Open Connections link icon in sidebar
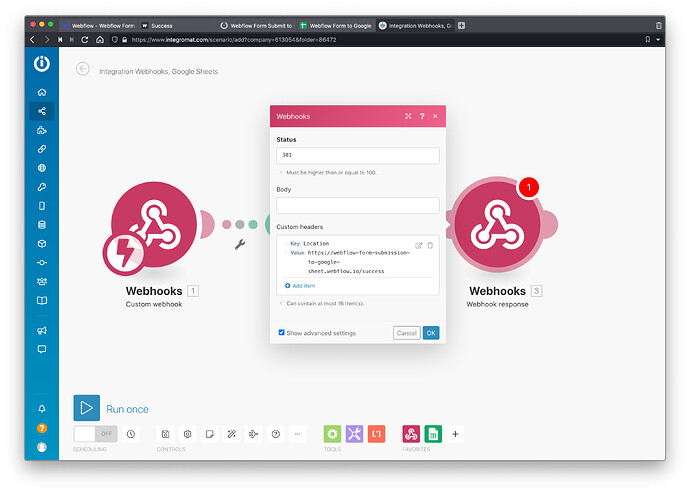690x493 pixels. click(42, 149)
